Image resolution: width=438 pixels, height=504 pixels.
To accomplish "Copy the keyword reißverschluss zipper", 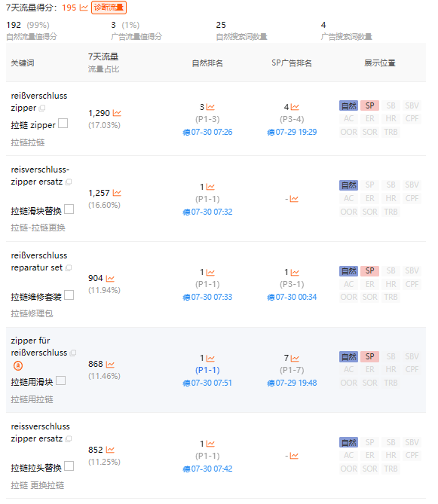I will 41,108.
